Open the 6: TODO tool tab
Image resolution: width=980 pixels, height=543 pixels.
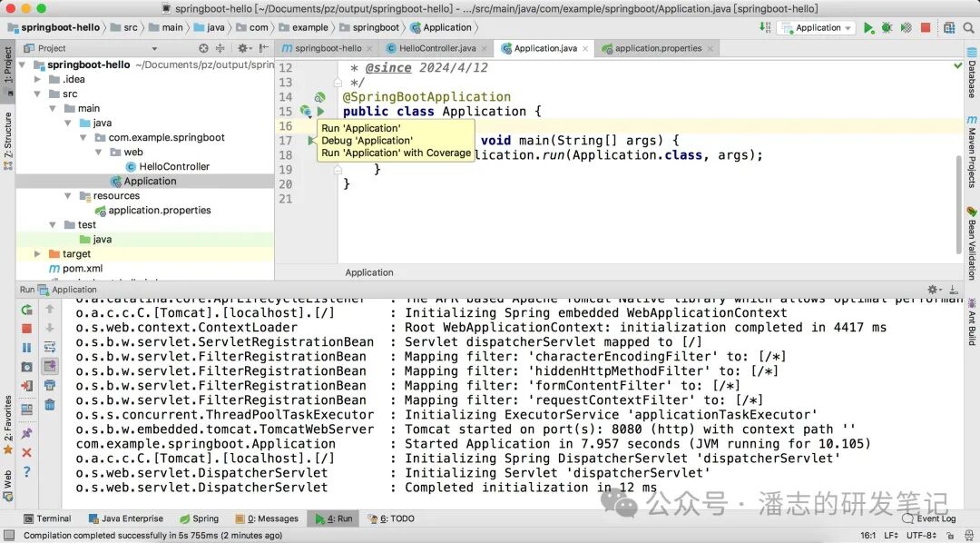(391, 518)
